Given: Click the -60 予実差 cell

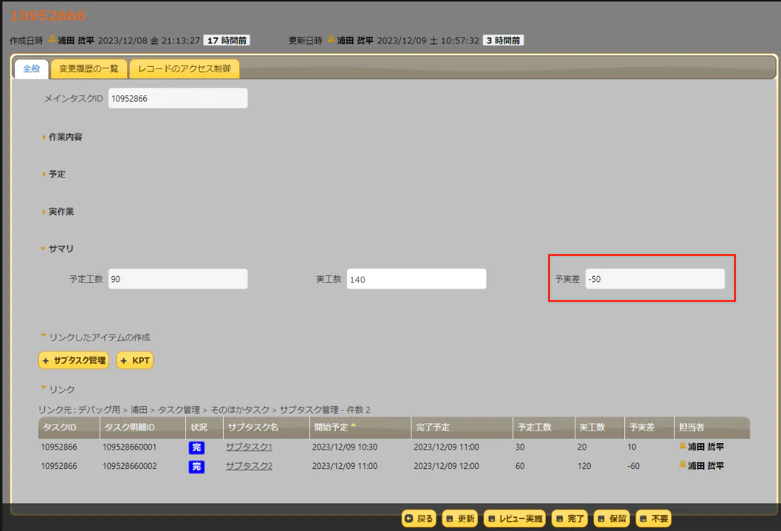Looking at the screenshot, I should 634,466.
